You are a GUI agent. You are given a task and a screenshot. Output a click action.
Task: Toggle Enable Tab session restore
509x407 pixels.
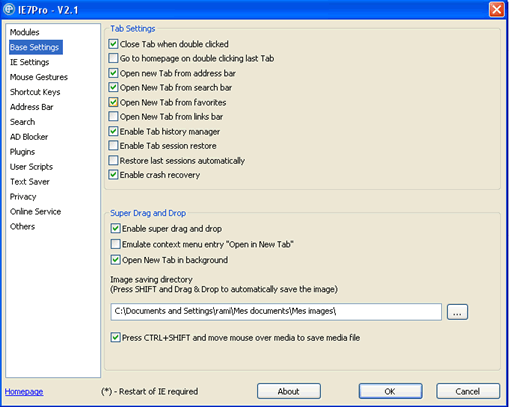[x=113, y=145]
